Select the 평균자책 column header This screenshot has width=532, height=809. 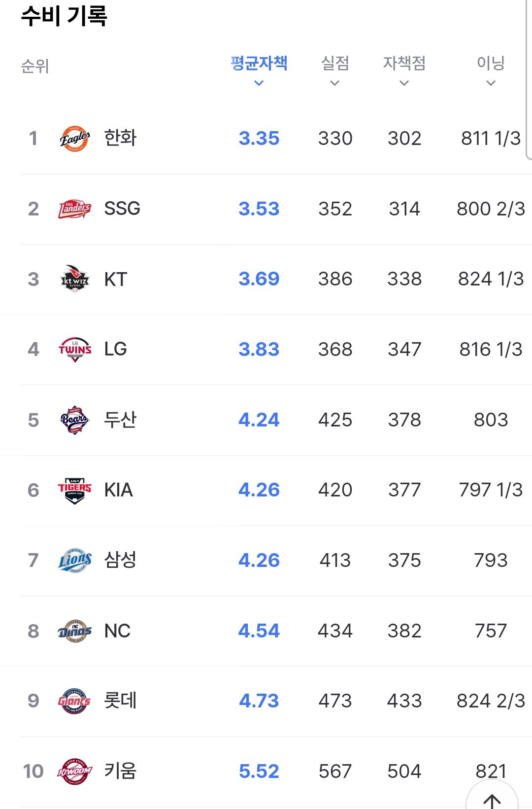(x=259, y=63)
